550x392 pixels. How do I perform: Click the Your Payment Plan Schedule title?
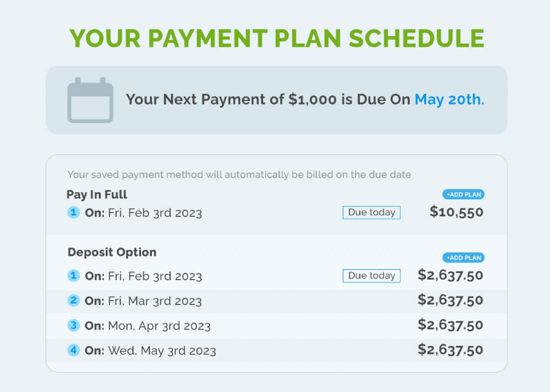coord(277,38)
